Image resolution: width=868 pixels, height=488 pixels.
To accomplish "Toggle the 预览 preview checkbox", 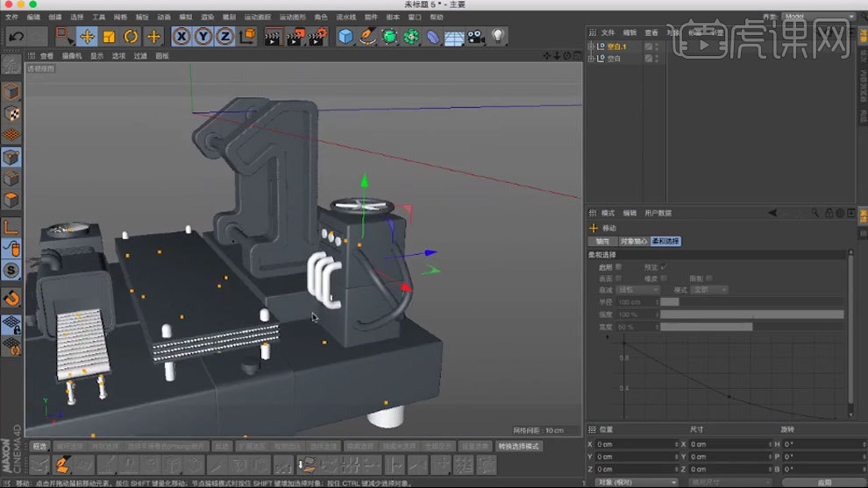I will coord(664,266).
